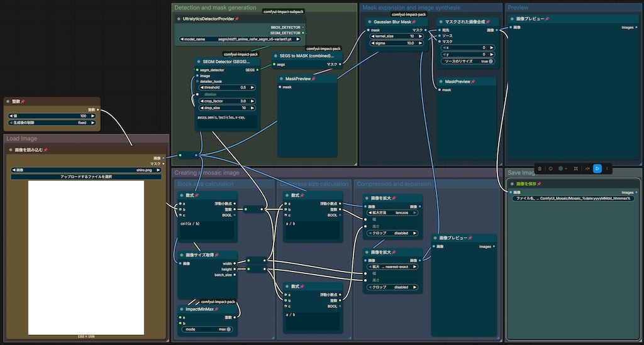The width and height of the screenshot is (644, 345).
Task: Open the model_name dropdown in UltralyticsDetectorProvider
Action: 240,39
